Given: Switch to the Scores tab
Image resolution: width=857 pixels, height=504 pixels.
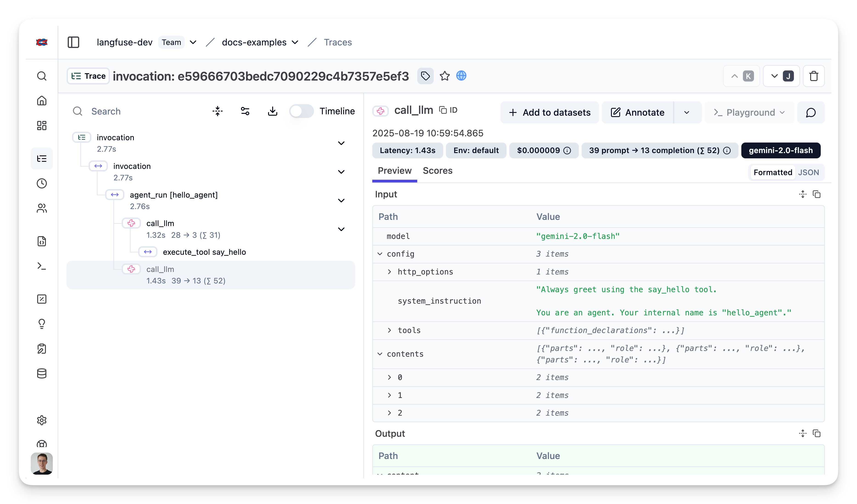Looking at the screenshot, I should 438,171.
